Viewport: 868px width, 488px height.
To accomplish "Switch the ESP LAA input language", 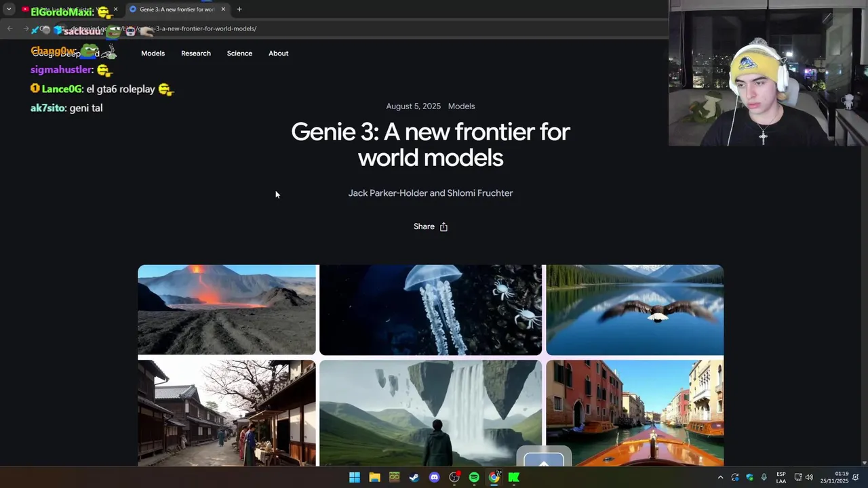I will [x=781, y=477].
